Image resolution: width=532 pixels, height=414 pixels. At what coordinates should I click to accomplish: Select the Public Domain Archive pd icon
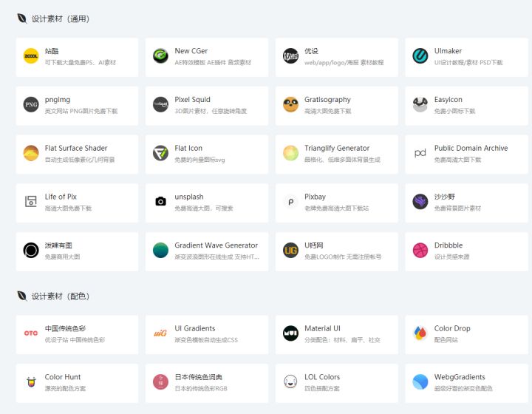[x=420, y=153]
